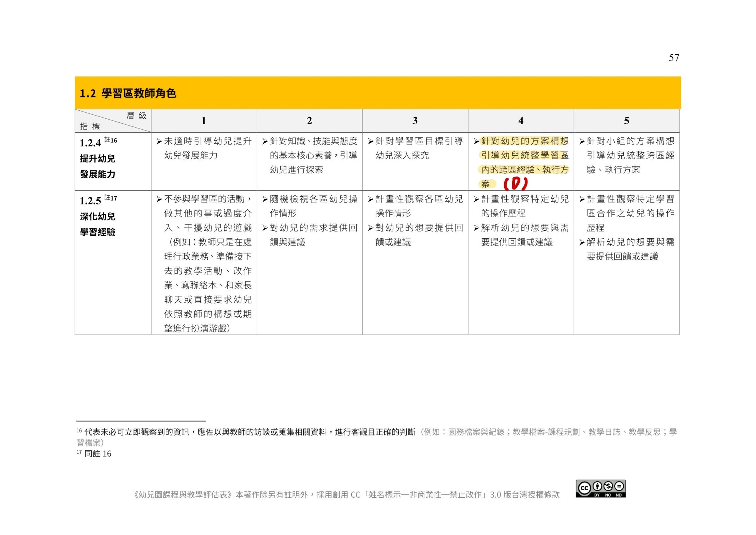Click page number 57

click(674, 58)
